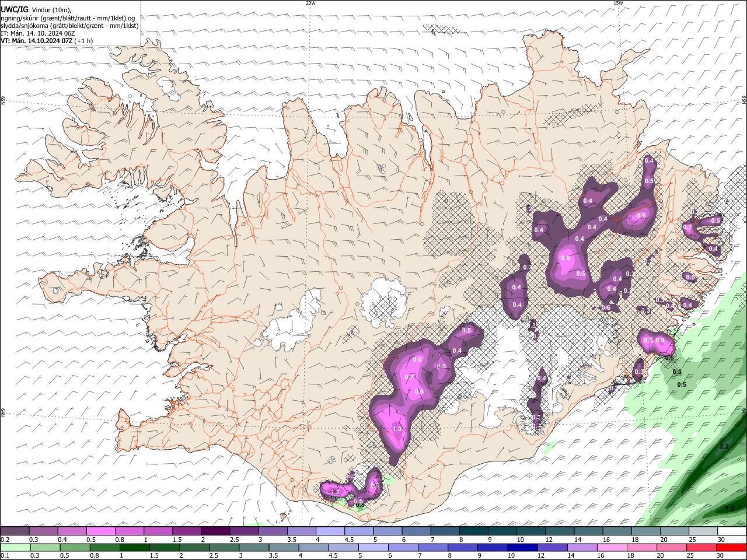Pick the 20 swatch in pink rain scale
This screenshot has height=560, width=747.
[671, 547]
